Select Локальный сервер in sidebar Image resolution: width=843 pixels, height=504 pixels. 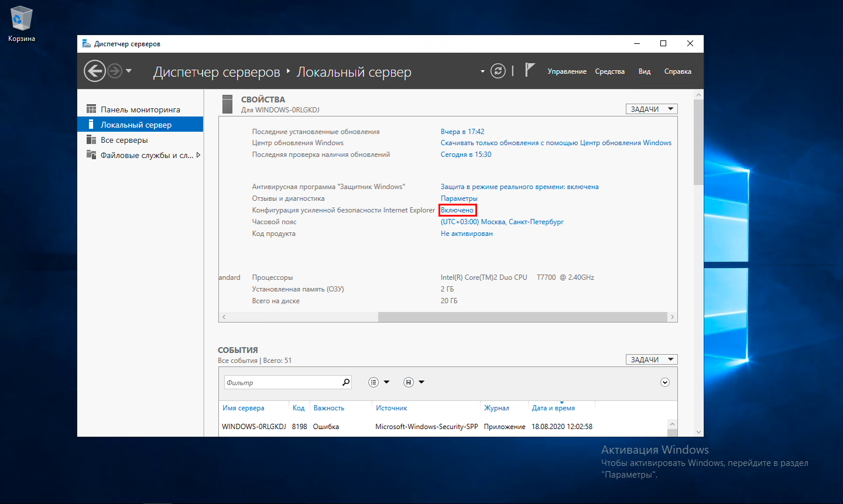tap(140, 125)
